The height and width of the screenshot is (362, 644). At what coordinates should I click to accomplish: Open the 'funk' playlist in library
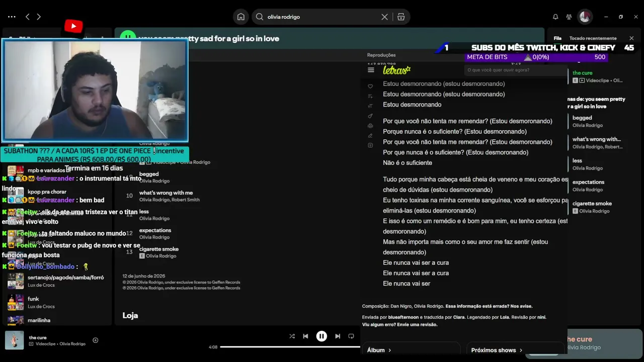point(33,299)
